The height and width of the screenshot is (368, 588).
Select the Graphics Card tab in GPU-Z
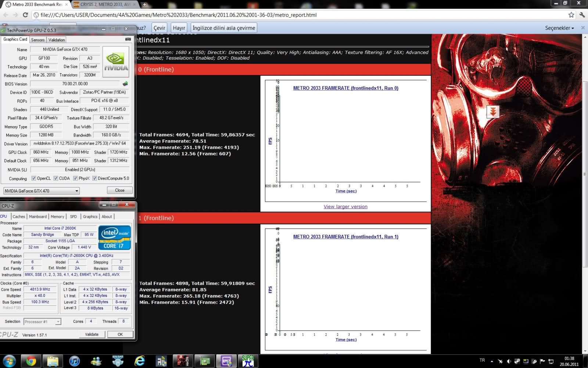click(15, 39)
